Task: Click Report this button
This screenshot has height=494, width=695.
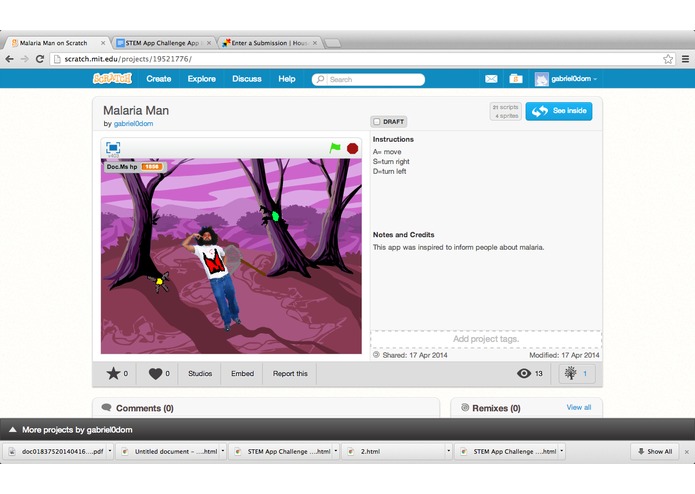Action: (290, 373)
